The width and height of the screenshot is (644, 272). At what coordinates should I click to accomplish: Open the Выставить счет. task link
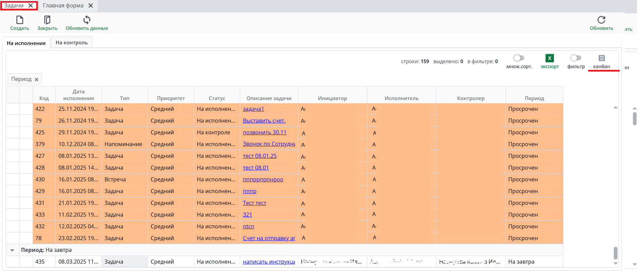pos(264,121)
